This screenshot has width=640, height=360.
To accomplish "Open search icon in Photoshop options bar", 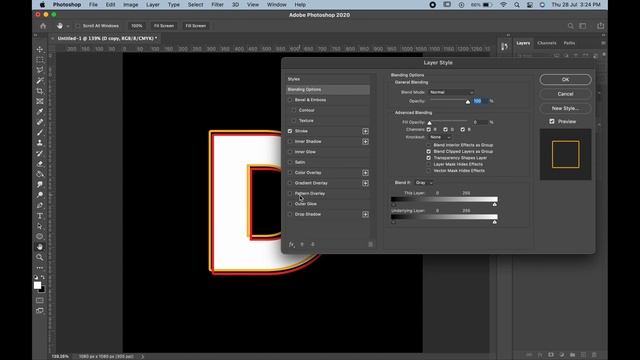I will pos(570,26).
